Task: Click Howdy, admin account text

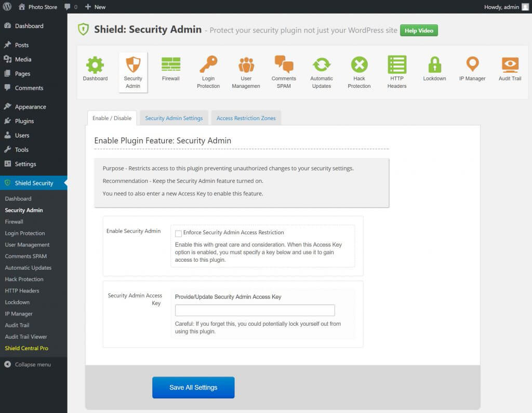Action: (x=501, y=7)
